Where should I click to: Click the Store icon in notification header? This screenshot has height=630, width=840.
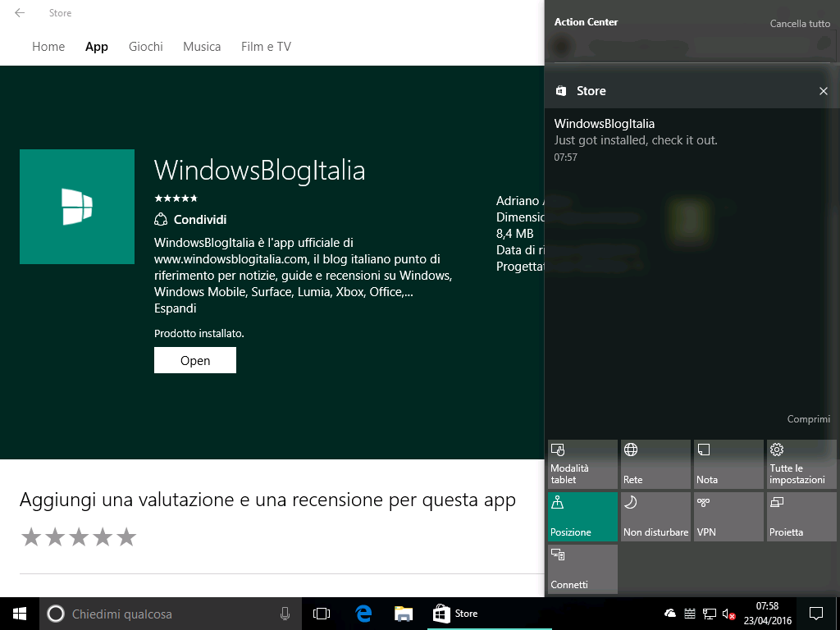561,90
